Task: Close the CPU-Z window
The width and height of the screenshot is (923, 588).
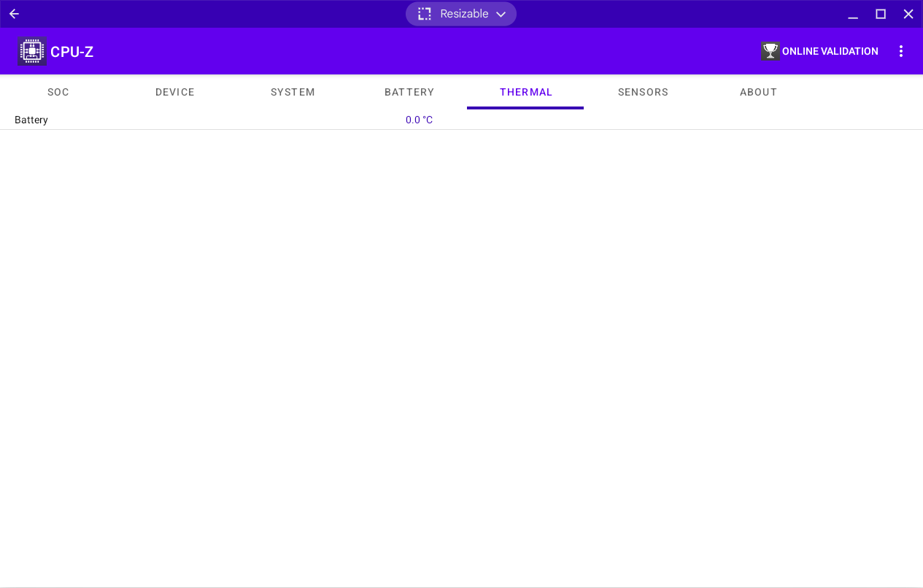Action: coord(908,14)
